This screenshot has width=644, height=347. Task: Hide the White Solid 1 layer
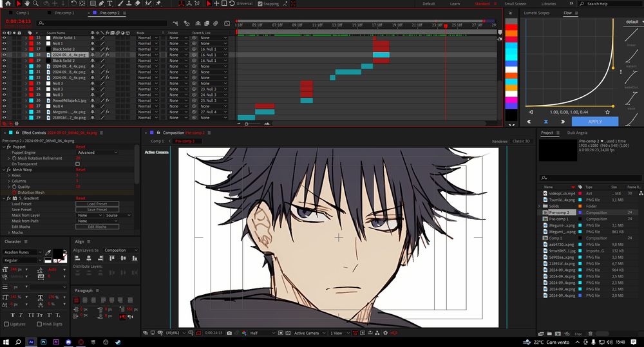coord(5,38)
